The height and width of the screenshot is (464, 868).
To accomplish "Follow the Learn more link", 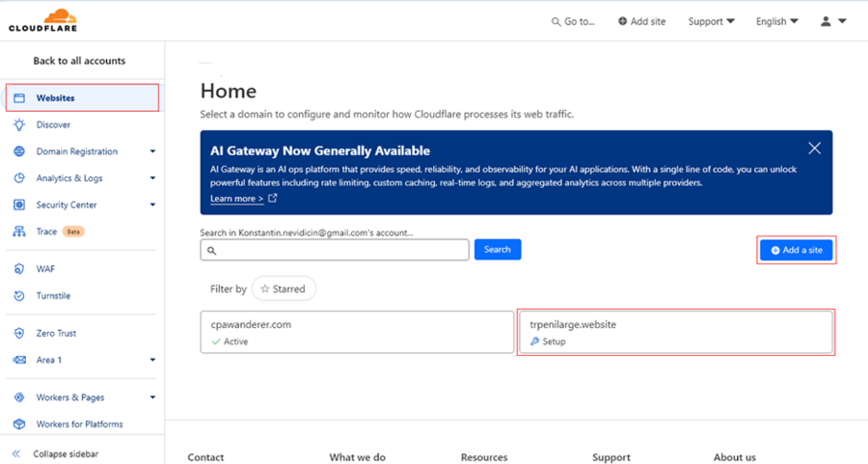I will (237, 199).
